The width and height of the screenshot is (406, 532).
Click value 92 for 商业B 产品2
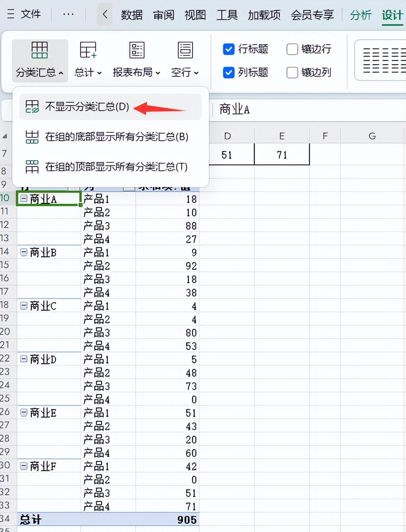point(167,266)
